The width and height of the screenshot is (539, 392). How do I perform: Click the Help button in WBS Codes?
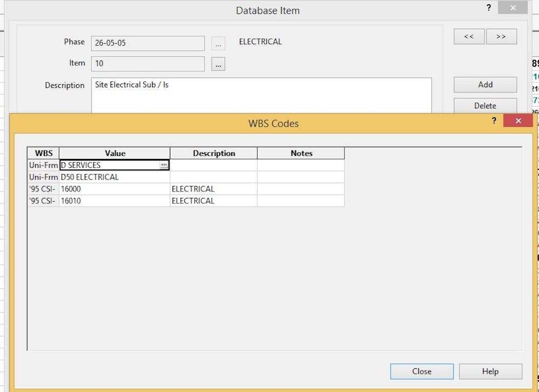click(490, 372)
